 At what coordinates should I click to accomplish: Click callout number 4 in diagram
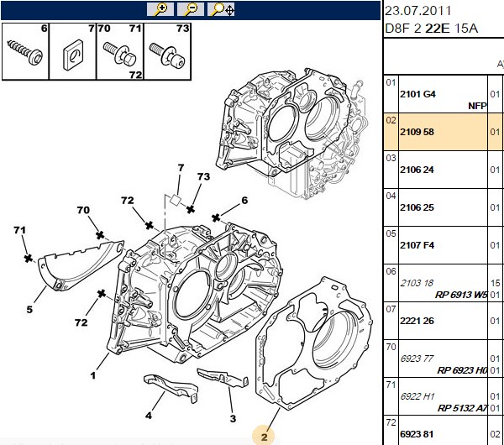pyautogui.click(x=148, y=416)
